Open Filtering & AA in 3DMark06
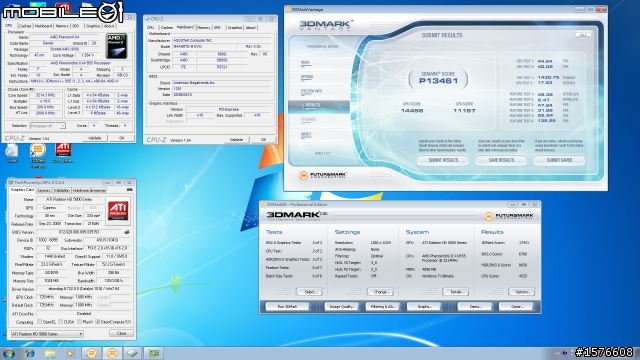The image size is (640, 360). 382,306
